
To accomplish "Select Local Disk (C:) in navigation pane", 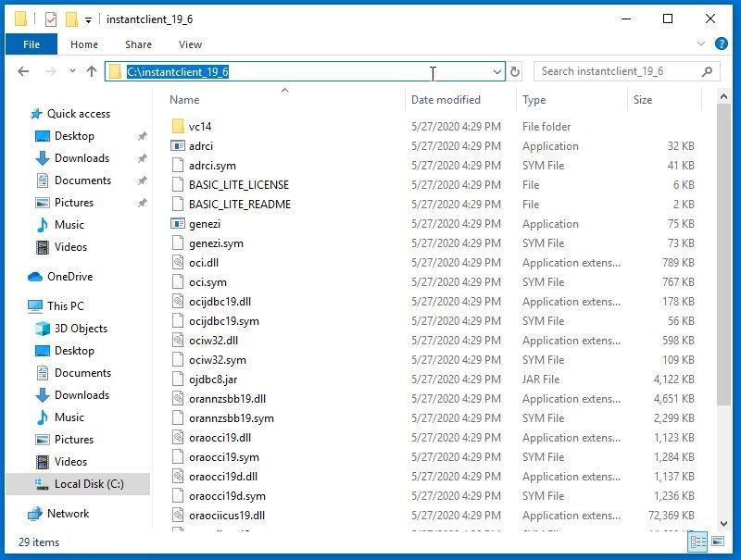I will (79, 484).
